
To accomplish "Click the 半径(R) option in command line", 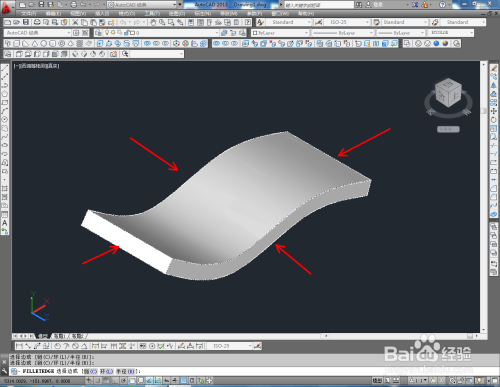I will tap(126, 371).
